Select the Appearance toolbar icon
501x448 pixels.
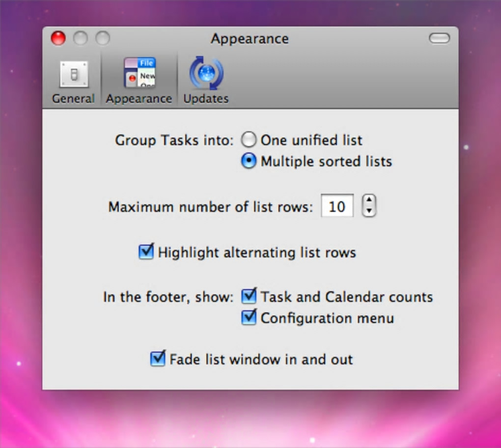(139, 73)
